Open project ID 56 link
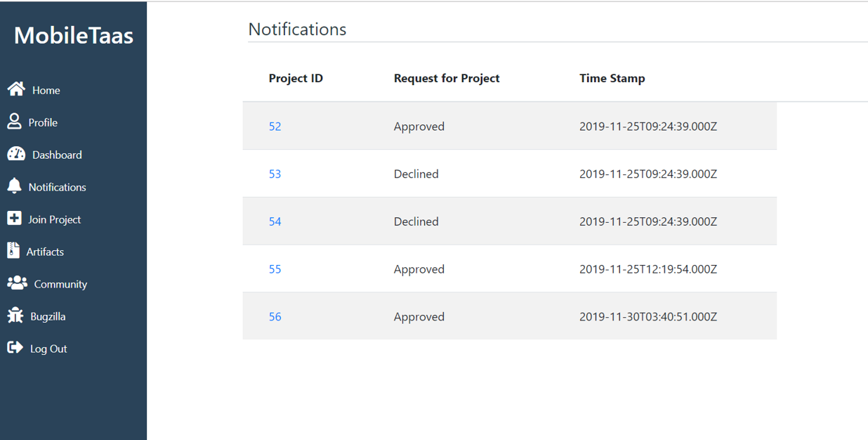 pyautogui.click(x=275, y=316)
